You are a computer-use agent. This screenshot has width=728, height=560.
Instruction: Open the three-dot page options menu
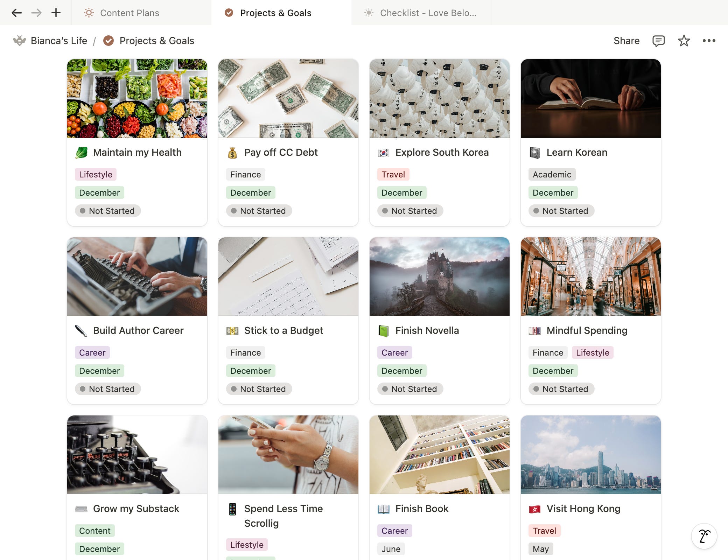(x=709, y=41)
